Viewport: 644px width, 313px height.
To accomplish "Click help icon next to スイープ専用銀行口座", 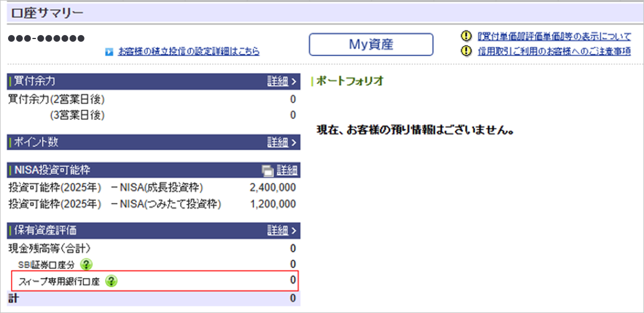I will [112, 281].
